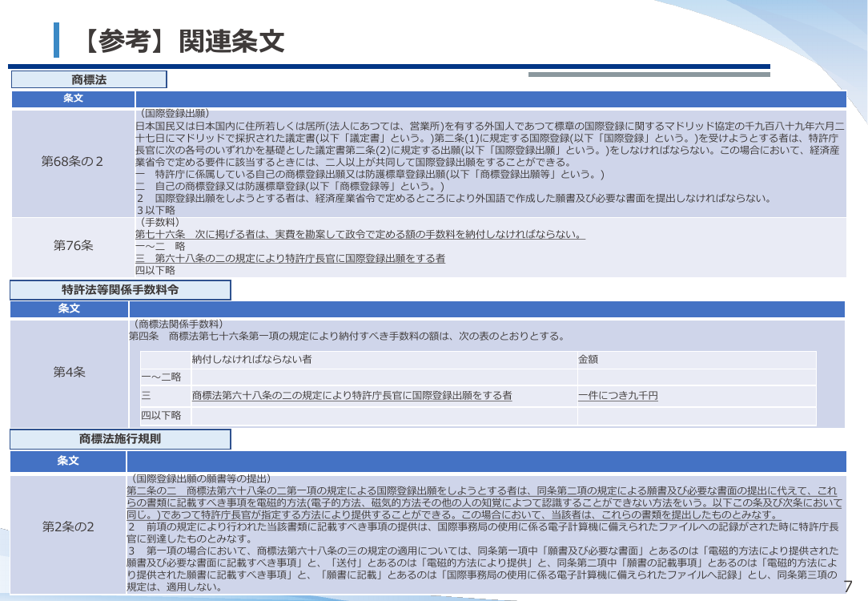Click the 条文 header under 商標法
Image resolution: width=868 pixels, height=601 pixels.
coord(73,99)
